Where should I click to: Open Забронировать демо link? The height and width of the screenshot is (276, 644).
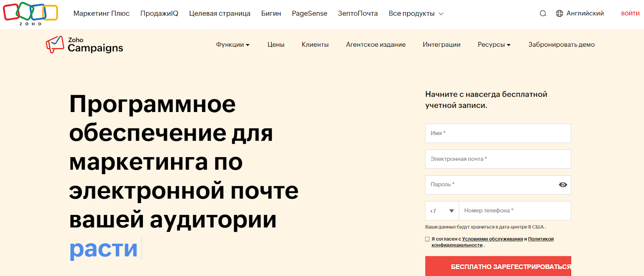pyautogui.click(x=561, y=44)
